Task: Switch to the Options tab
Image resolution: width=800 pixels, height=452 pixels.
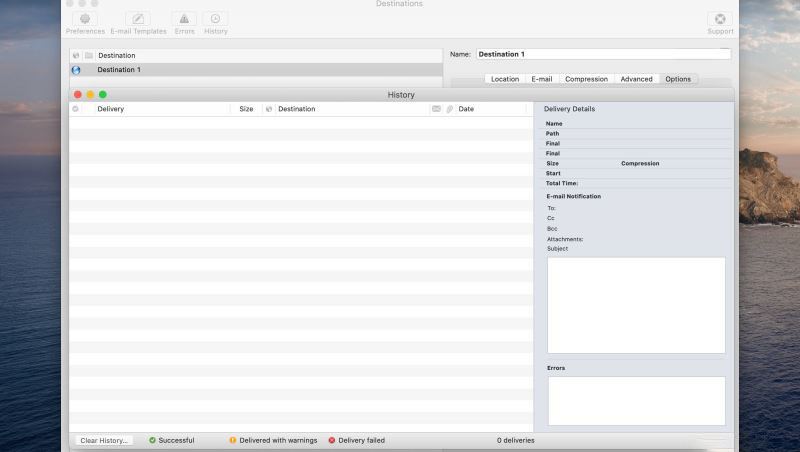Action: click(x=678, y=79)
